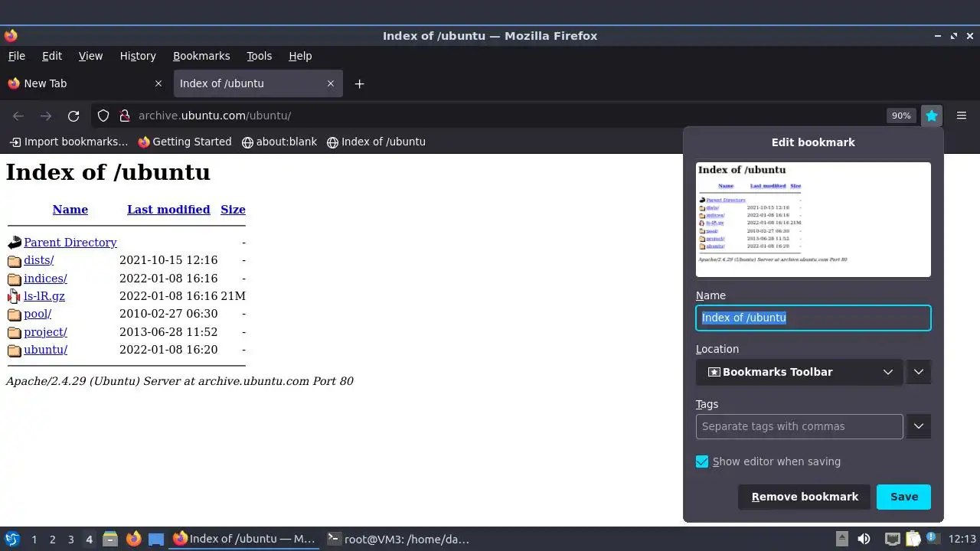Click the network monitor tray icon
The height and width of the screenshot is (551, 980).
(892, 539)
